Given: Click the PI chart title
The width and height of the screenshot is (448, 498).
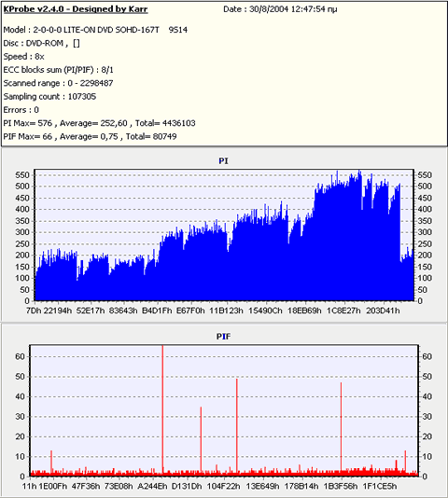Looking at the screenshot, I should click(223, 161).
